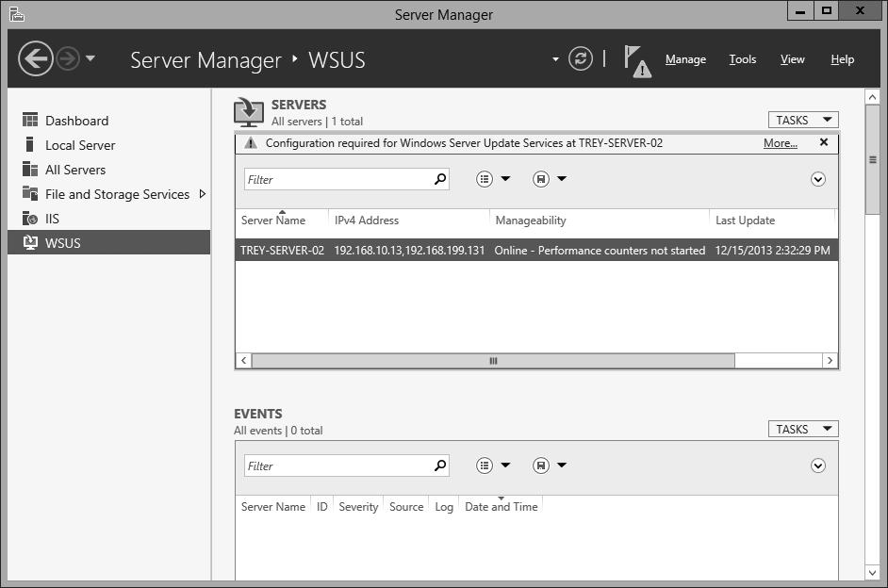Click the Servers filter search magnifier
The image size is (888, 588).
coord(440,179)
